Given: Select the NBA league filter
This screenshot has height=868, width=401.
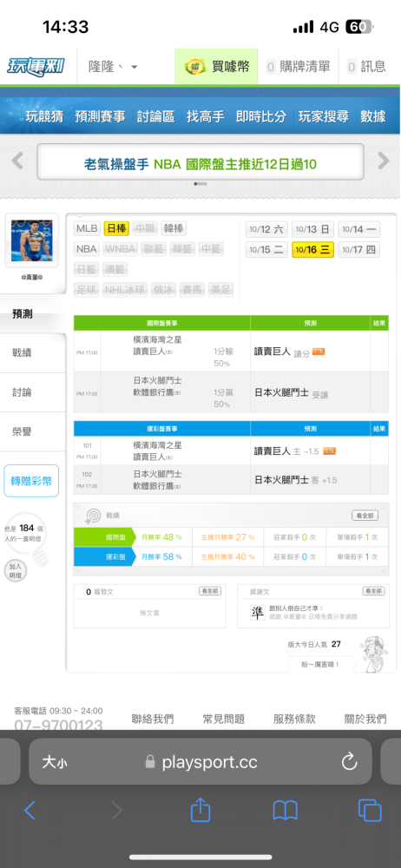Looking at the screenshot, I should click(x=87, y=249).
